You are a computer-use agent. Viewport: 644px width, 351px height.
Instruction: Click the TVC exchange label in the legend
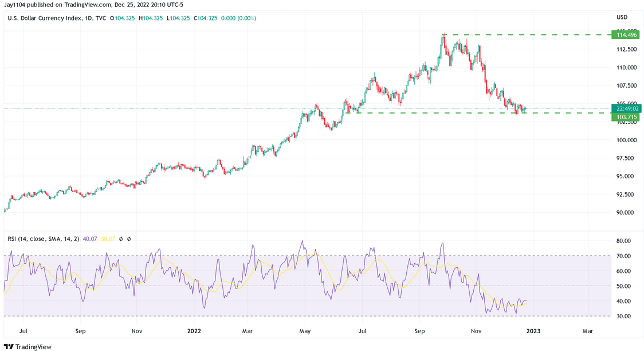coord(101,18)
